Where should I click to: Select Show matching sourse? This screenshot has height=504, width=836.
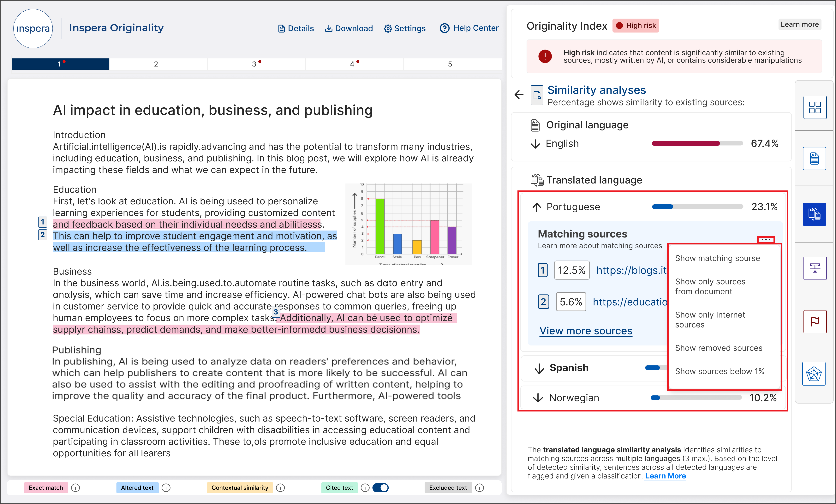pyautogui.click(x=717, y=258)
